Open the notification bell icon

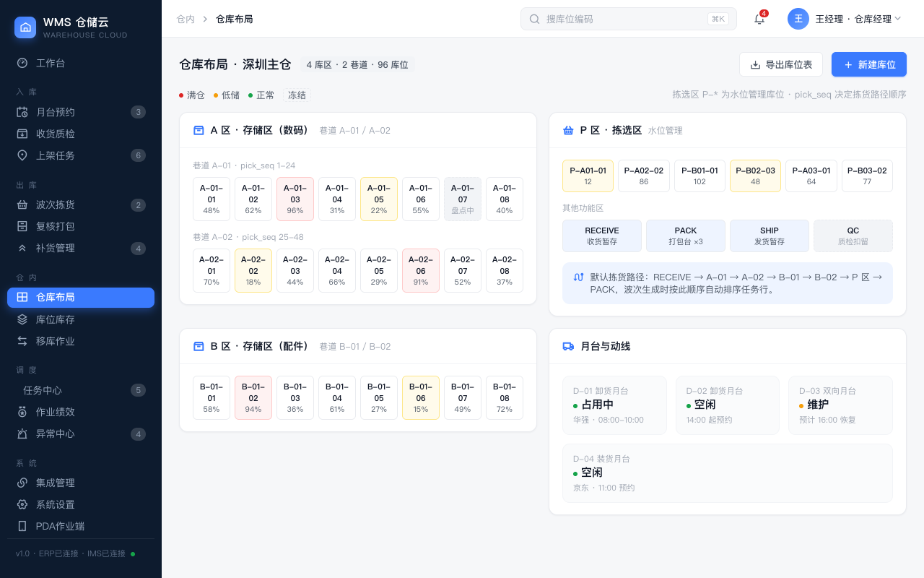pyautogui.click(x=759, y=19)
